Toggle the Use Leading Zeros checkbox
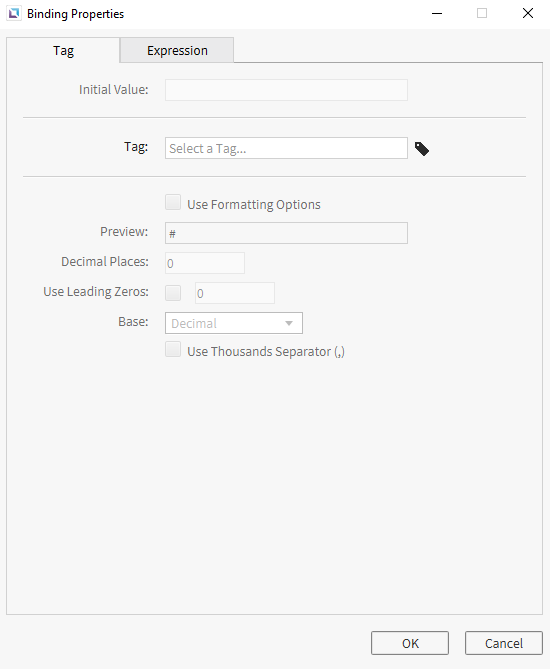 coord(173,293)
